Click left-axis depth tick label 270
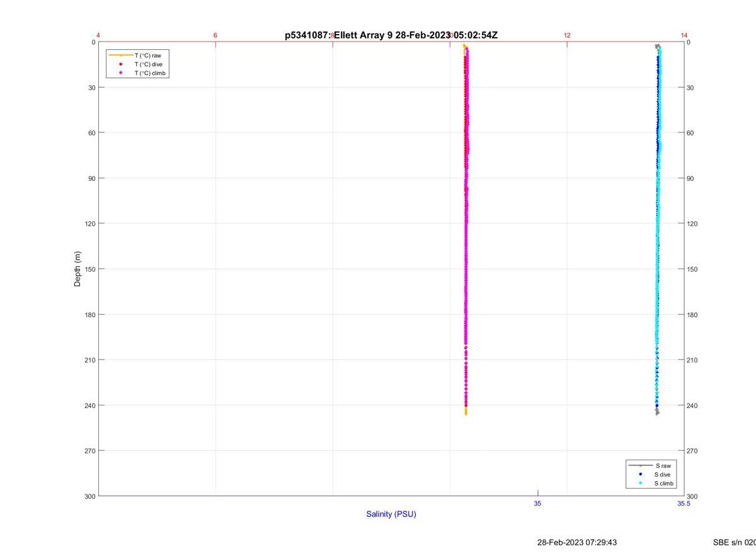 (89, 451)
